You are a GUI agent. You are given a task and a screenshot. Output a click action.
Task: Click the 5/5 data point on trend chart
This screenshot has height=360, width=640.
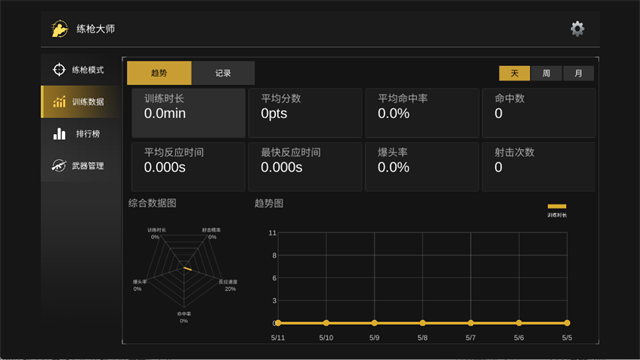point(567,323)
